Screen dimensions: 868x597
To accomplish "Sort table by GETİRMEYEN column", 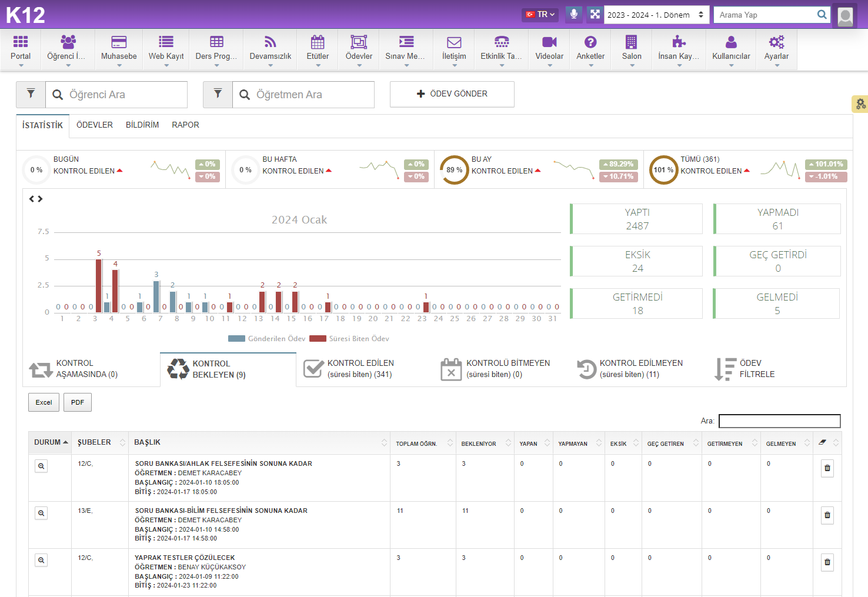I will (x=731, y=443).
